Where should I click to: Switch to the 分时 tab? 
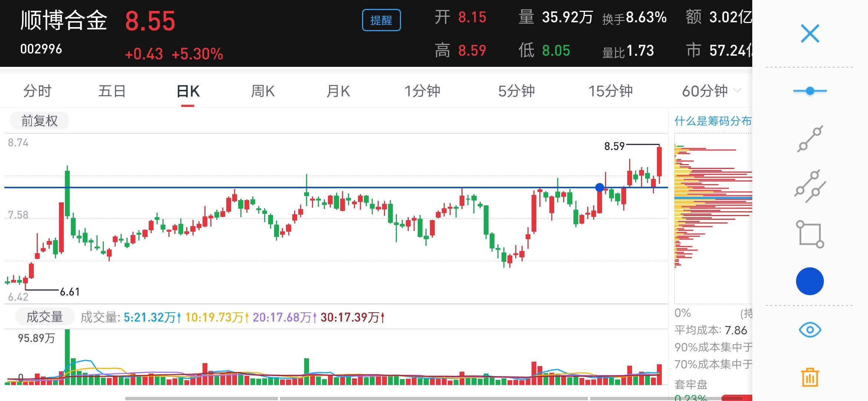[x=37, y=91]
